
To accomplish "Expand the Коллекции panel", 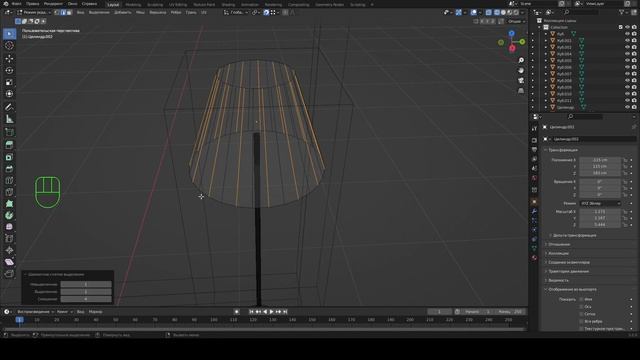I will 558,253.
